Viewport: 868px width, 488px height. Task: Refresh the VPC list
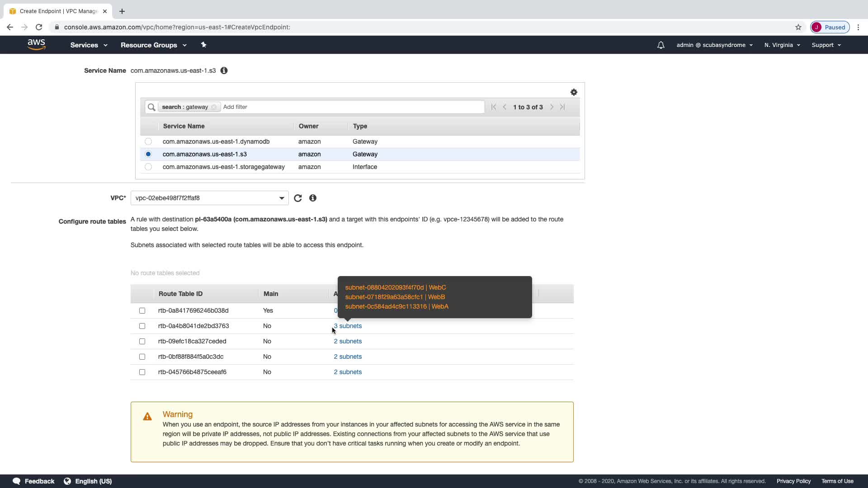click(297, 198)
